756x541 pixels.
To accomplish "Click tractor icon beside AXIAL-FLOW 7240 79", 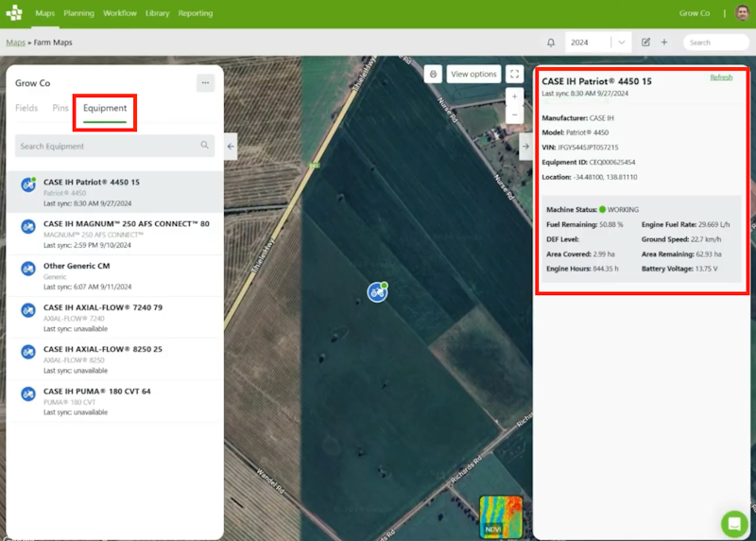I will tap(28, 310).
